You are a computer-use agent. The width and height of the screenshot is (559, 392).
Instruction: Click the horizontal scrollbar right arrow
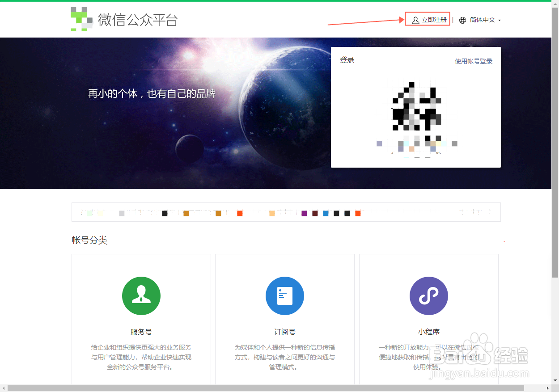pos(548,388)
